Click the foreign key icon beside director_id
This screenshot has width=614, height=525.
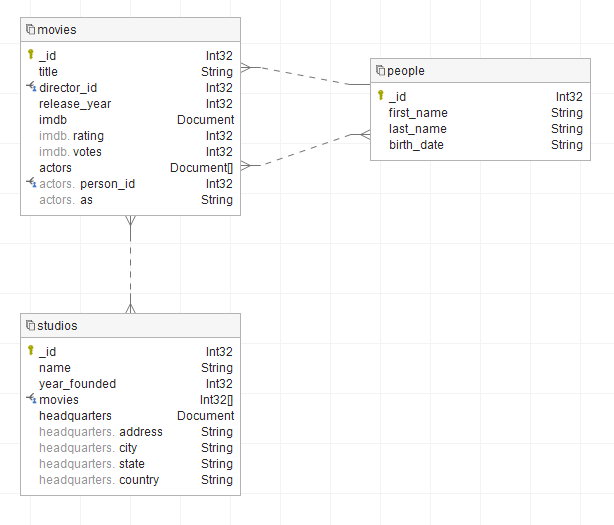coord(31,88)
